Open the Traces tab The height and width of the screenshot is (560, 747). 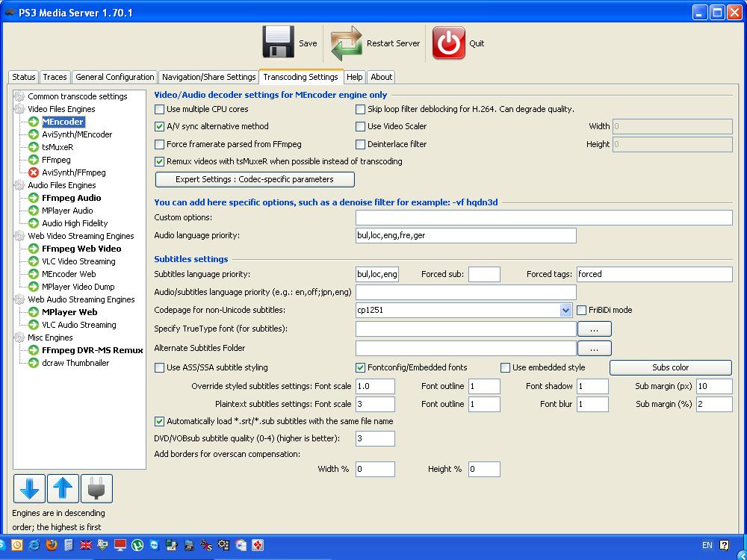pos(55,77)
